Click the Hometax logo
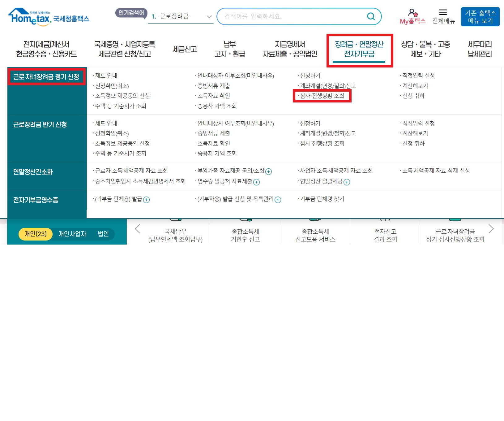Screen dimensions: 504x421 pyautogui.click(x=49, y=17)
